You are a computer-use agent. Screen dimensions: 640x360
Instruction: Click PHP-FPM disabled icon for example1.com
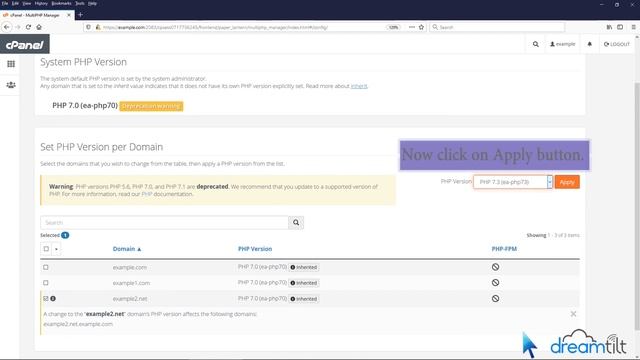coord(496,282)
